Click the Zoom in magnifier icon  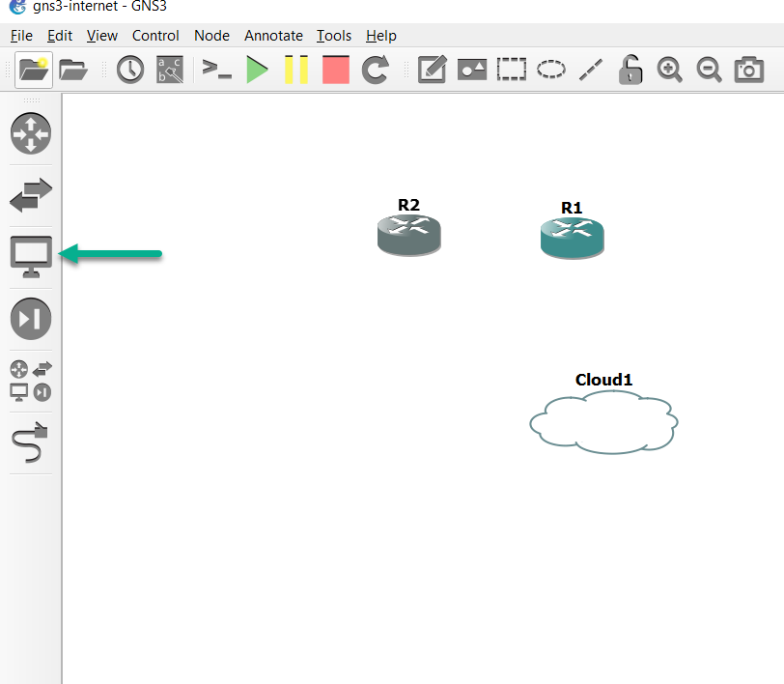(669, 70)
